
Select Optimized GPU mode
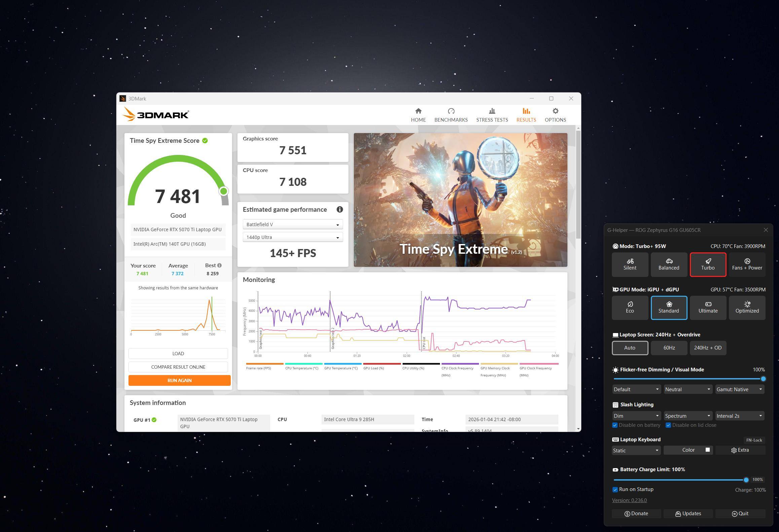tap(747, 308)
